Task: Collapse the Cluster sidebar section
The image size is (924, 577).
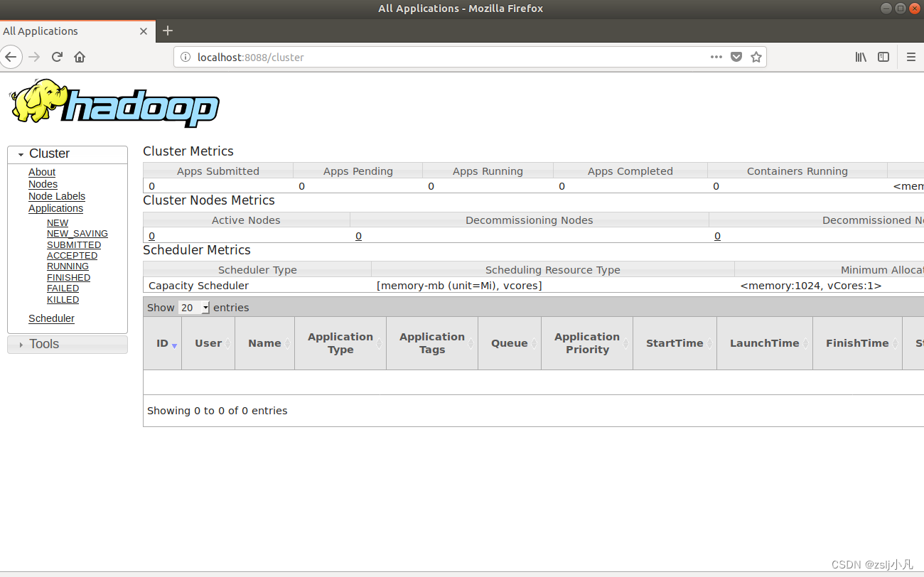Action: coord(68,153)
